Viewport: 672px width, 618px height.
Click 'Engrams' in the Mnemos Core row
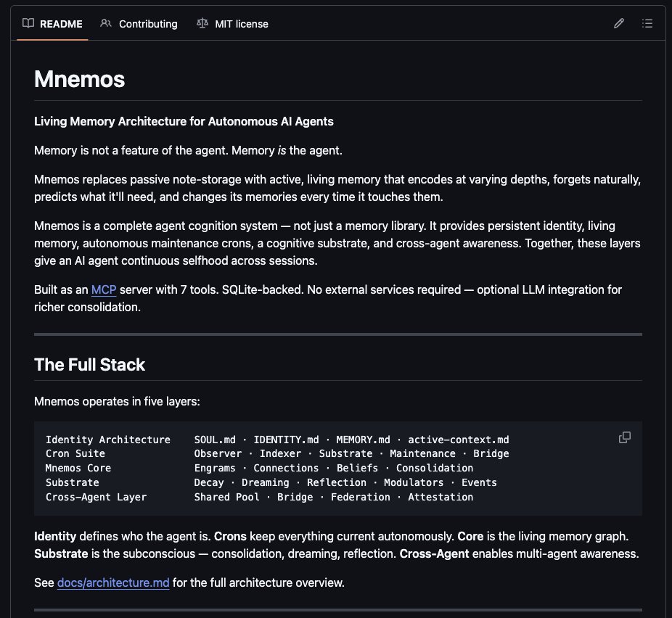[x=215, y=468]
